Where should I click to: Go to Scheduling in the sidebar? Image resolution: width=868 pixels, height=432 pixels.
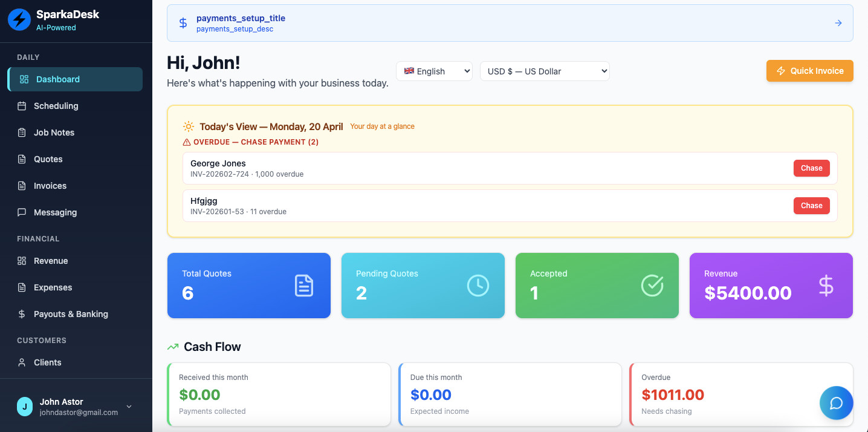tap(76, 106)
